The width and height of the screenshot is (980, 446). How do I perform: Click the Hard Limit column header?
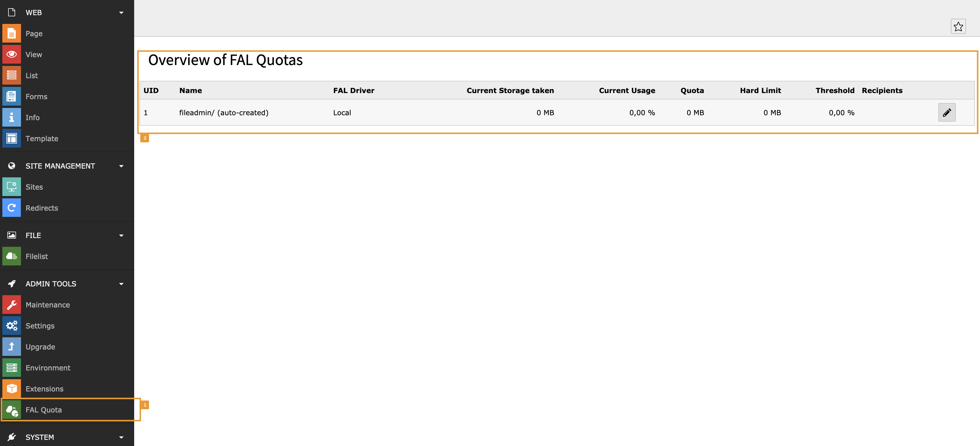click(760, 90)
